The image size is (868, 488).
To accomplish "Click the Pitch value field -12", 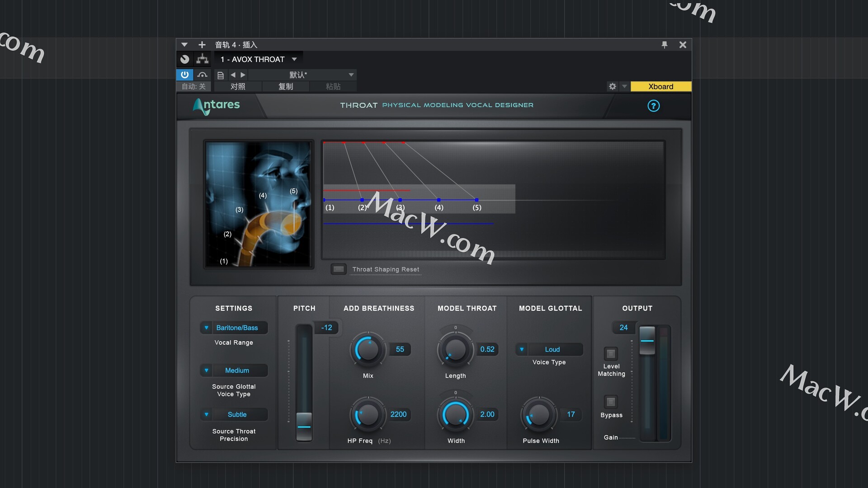I will [x=326, y=328].
